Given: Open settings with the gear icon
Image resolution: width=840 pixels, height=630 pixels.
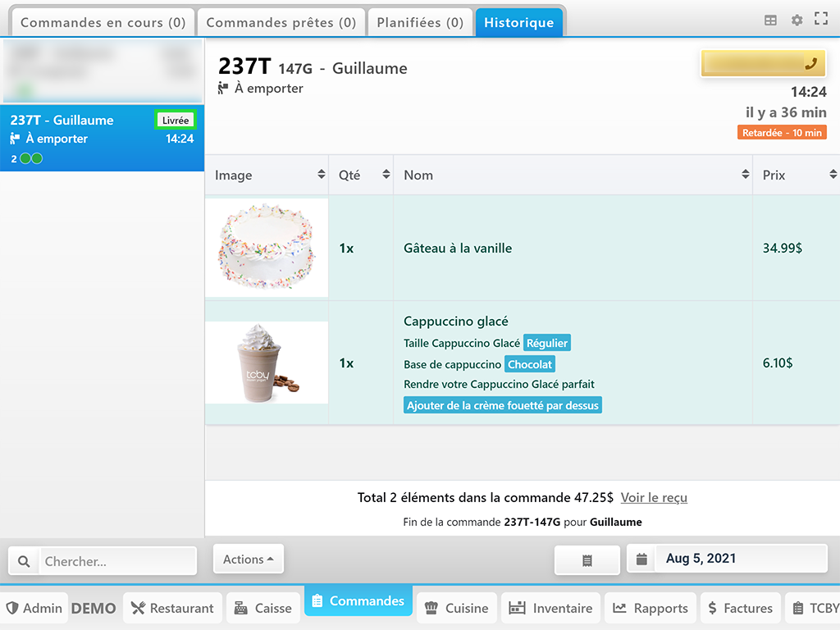Looking at the screenshot, I should tap(797, 21).
